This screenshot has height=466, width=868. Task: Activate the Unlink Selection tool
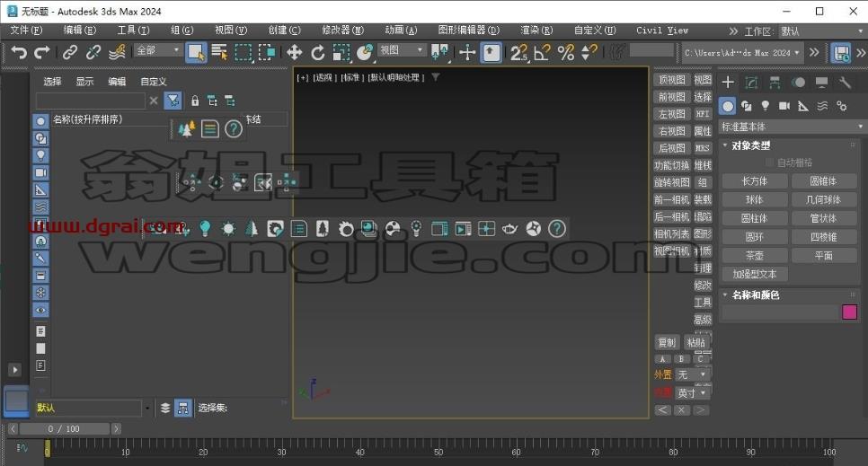(x=93, y=53)
